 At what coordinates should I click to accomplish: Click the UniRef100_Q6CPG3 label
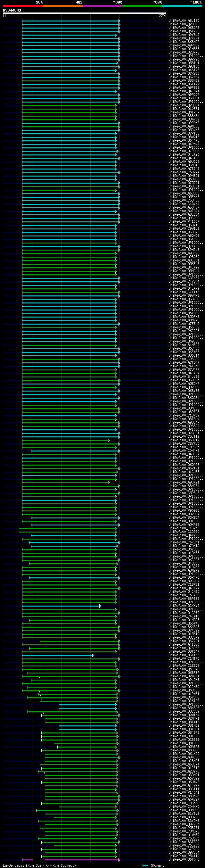184,560
